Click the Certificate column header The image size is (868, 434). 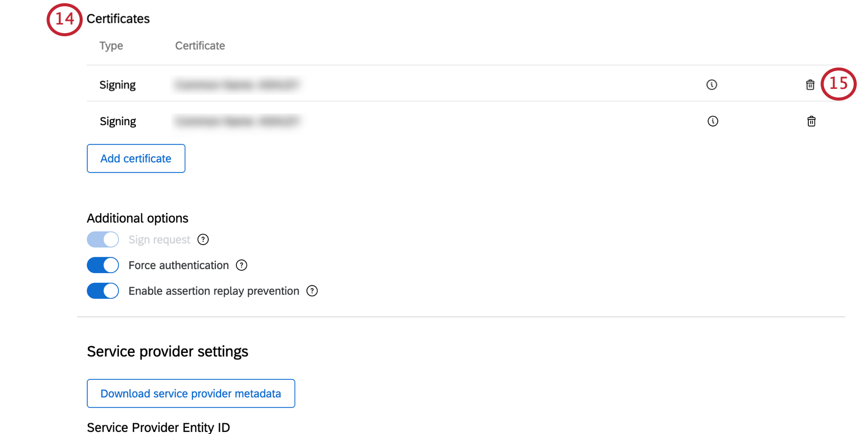click(x=200, y=46)
